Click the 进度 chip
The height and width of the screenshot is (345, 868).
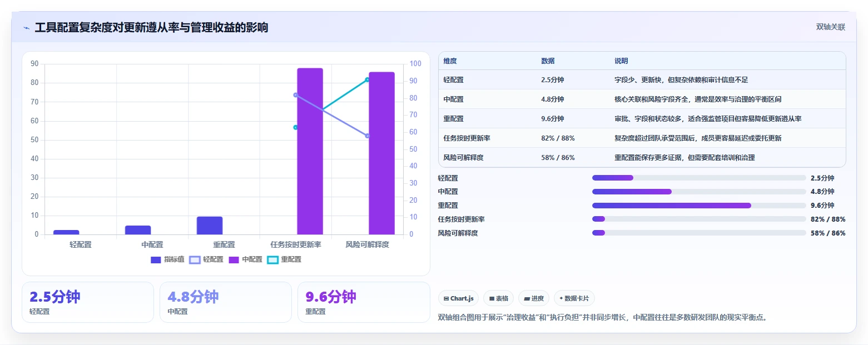tap(533, 298)
